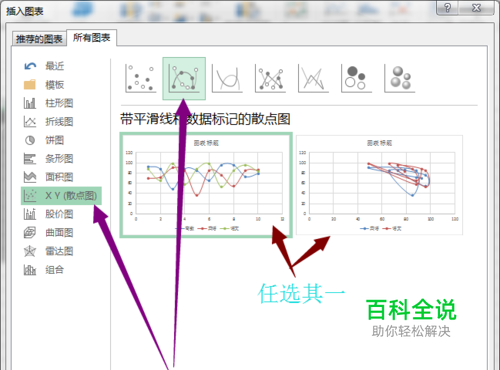Select scatter with straight lines and markers
500x370 pixels.
coord(270,79)
